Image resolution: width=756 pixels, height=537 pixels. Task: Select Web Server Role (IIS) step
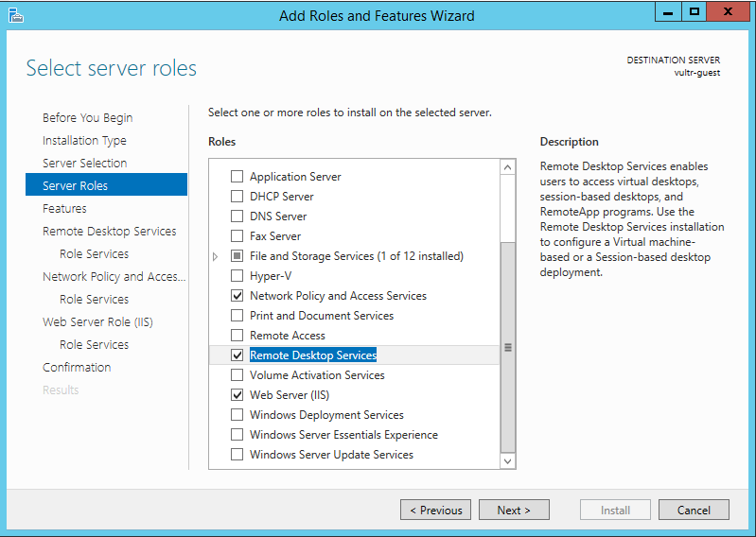click(97, 321)
